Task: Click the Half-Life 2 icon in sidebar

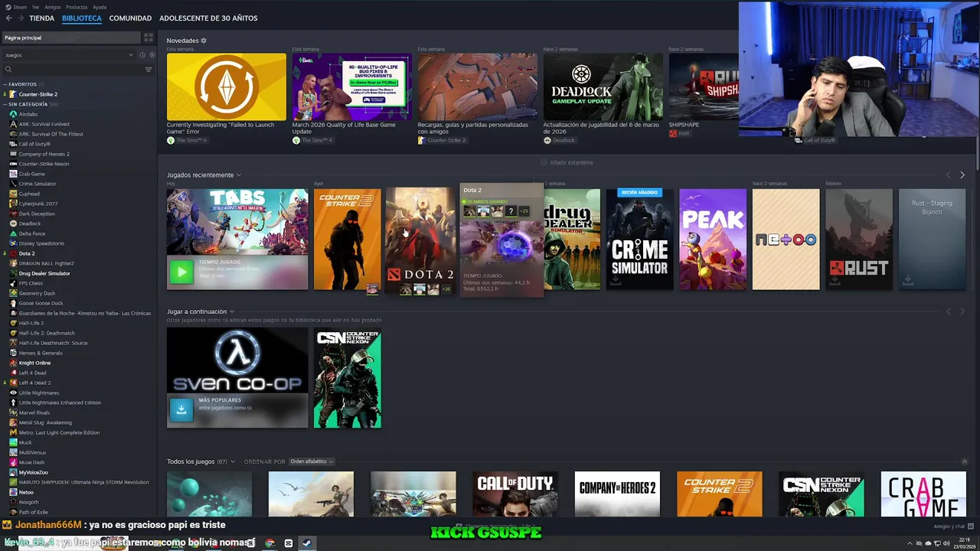Action: click(x=13, y=323)
